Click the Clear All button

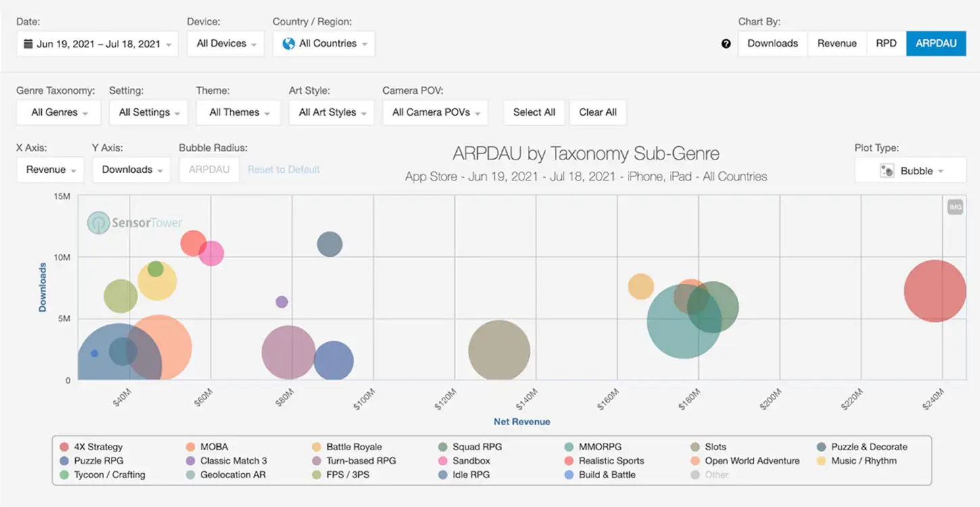coord(598,112)
